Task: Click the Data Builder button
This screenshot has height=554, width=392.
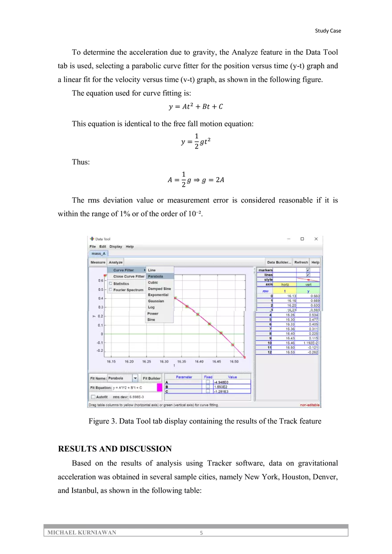Action: [x=280, y=262]
